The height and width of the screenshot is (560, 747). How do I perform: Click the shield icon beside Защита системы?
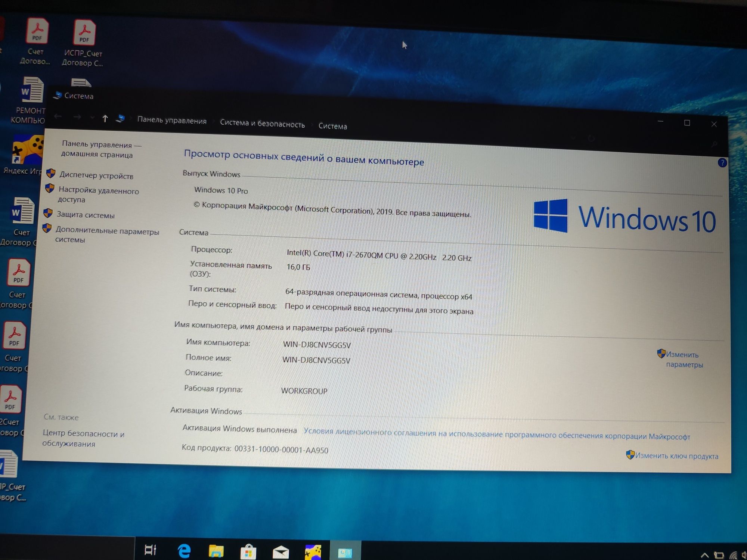click(48, 213)
